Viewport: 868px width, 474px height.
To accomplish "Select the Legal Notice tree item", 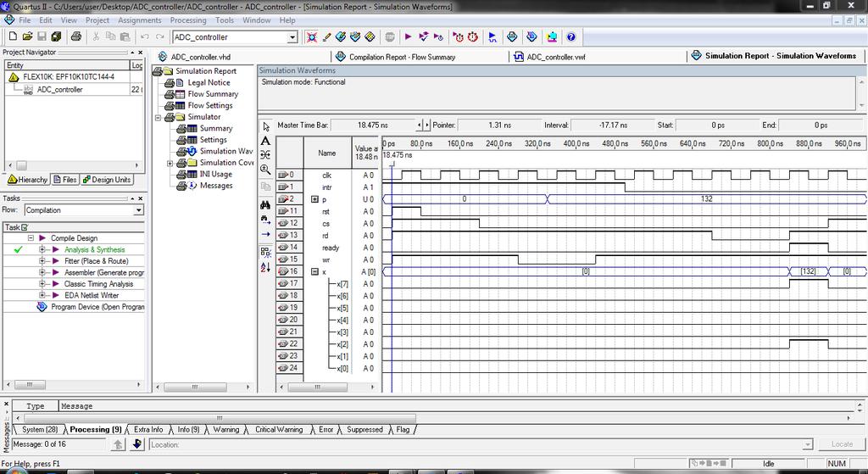I will pos(209,82).
